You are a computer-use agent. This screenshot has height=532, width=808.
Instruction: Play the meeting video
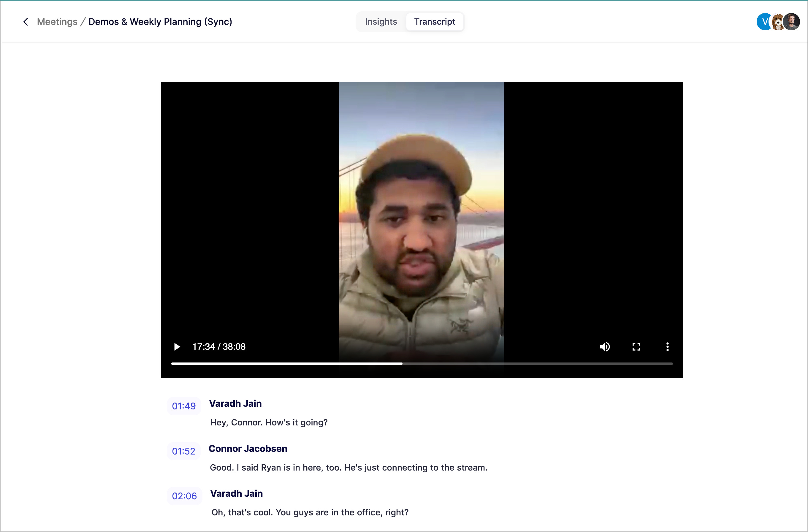click(177, 347)
